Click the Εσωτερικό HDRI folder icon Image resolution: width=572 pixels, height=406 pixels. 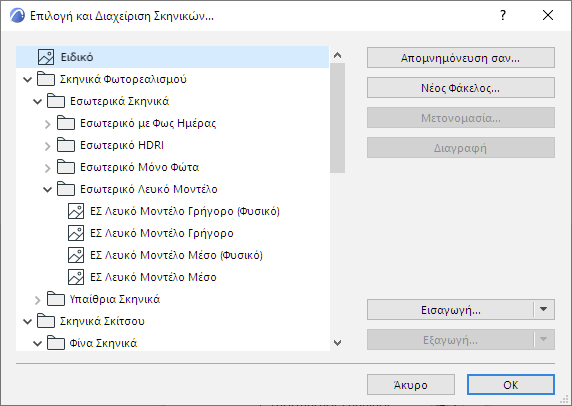tap(66, 145)
